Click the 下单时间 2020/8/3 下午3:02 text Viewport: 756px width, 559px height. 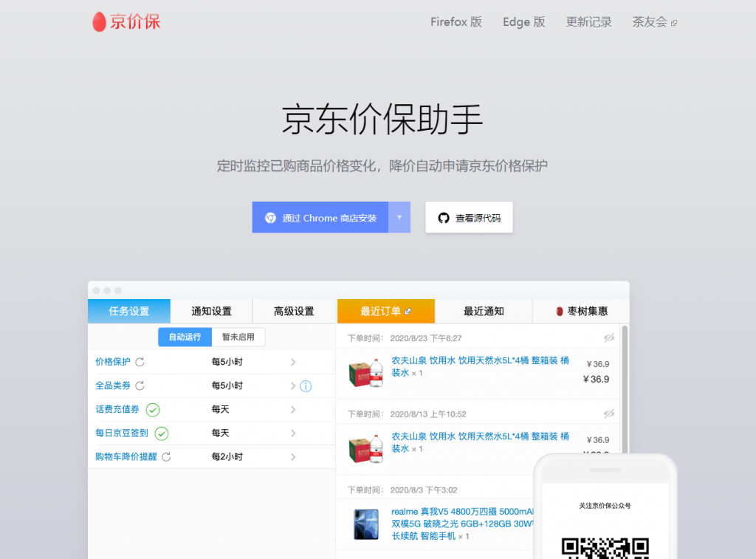(402, 490)
